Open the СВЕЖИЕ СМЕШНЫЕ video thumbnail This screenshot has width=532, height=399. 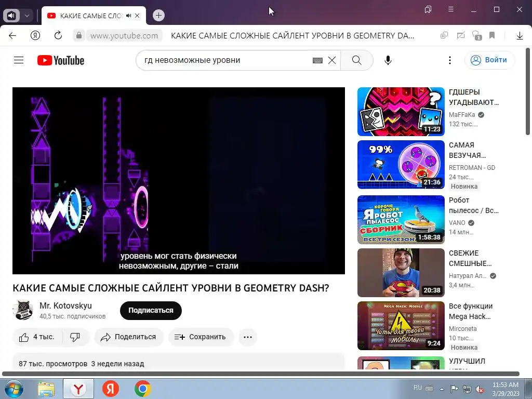point(401,272)
